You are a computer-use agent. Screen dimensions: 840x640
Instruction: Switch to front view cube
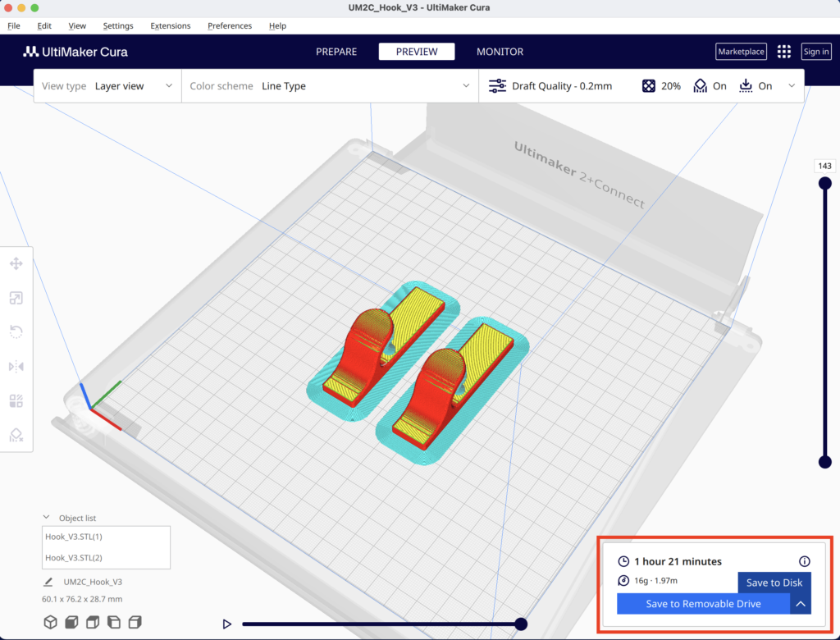[71, 622]
